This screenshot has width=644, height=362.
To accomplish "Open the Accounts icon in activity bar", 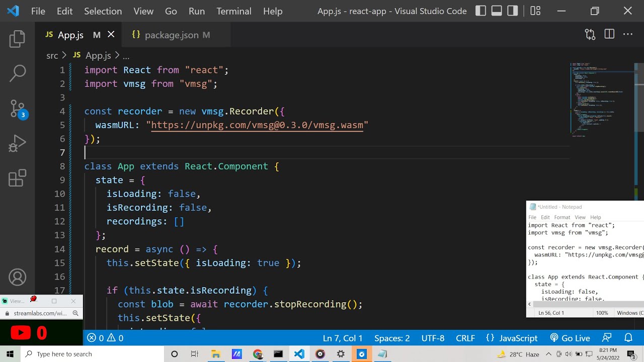I will pyautogui.click(x=17, y=278).
